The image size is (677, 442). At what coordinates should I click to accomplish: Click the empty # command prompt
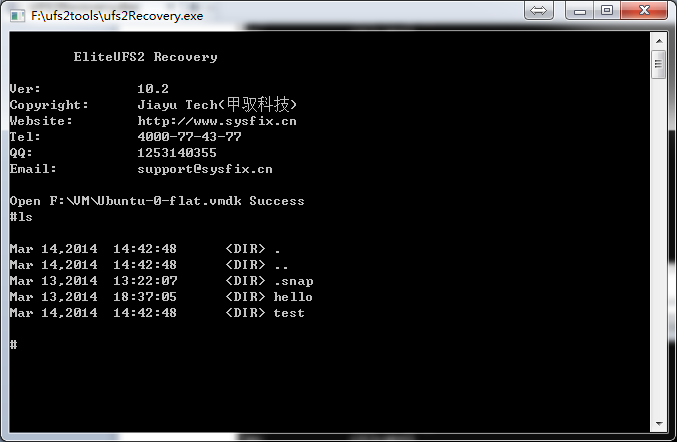[x=14, y=344]
